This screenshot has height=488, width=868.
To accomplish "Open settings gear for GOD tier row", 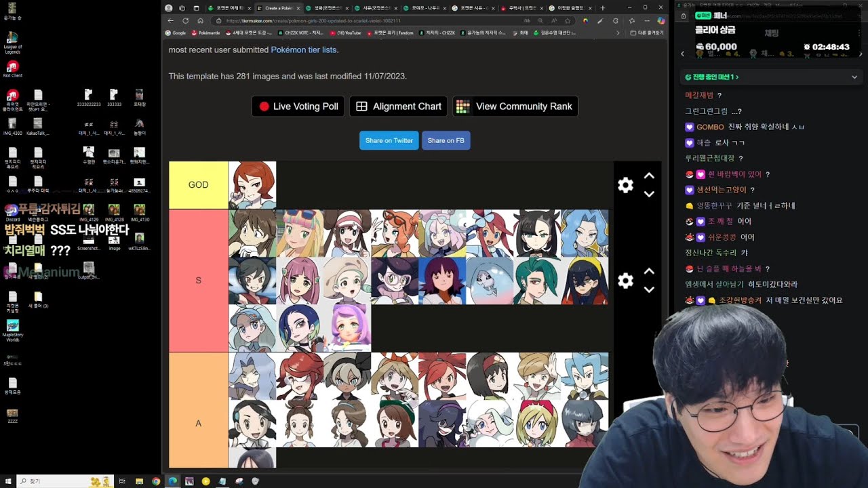I will click(x=625, y=185).
